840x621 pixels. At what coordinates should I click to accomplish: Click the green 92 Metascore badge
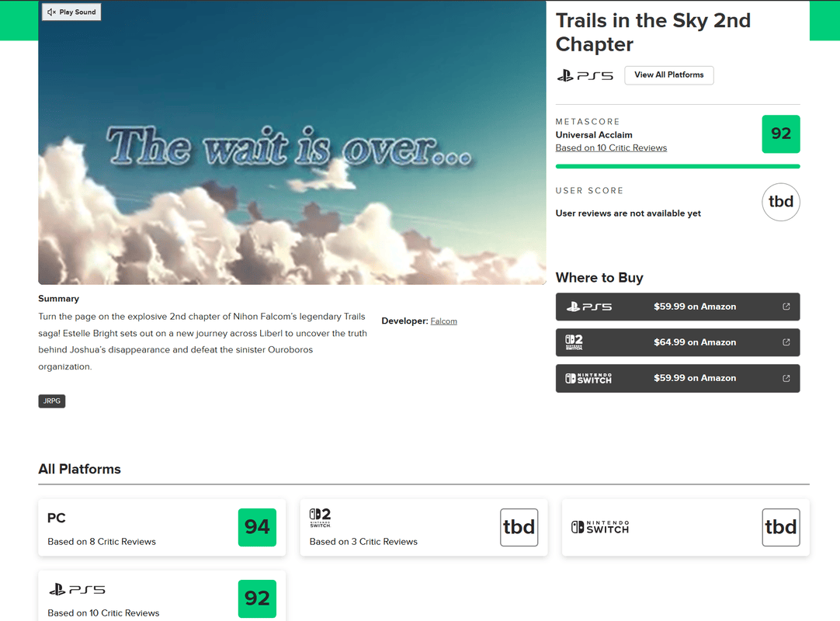tap(780, 134)
